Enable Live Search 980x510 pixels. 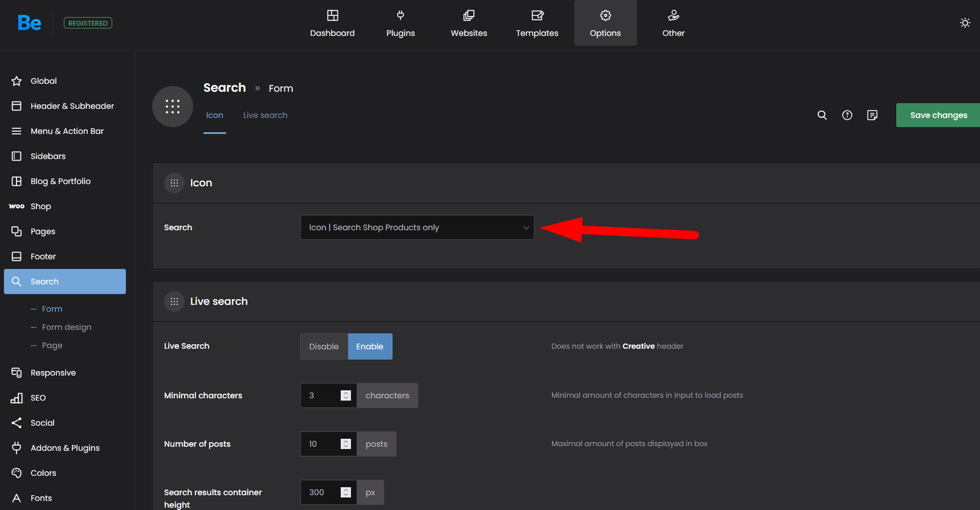point(370,346)
